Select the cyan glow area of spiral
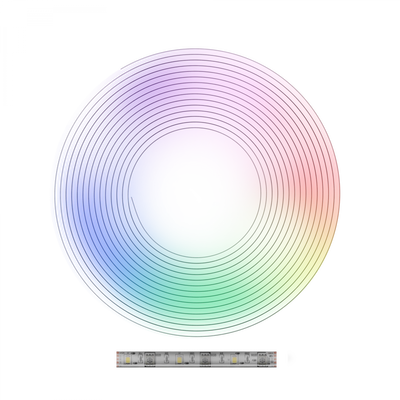This screenshot has width=400, height=400. (x=140, y=280)
